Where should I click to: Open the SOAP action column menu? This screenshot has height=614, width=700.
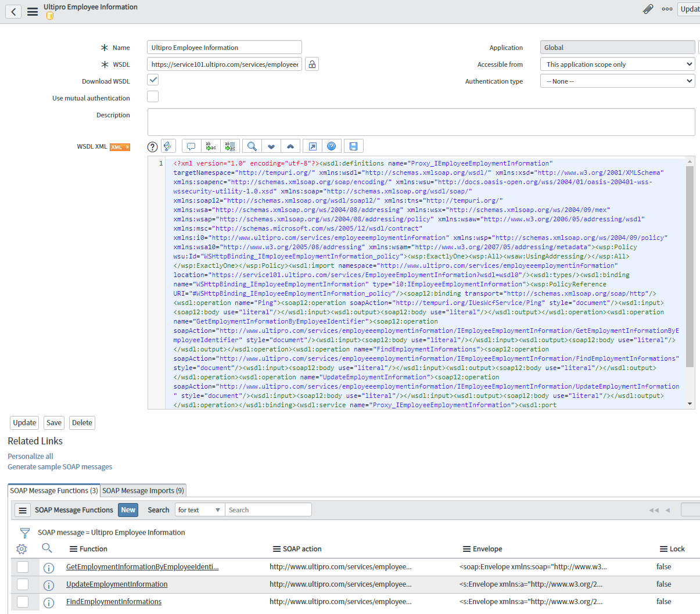(277, 549)
